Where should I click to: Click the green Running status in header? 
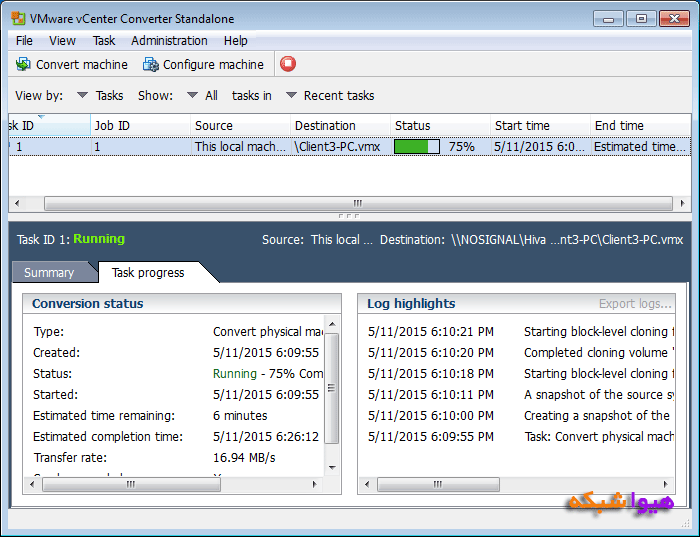[x=99, y=239]
